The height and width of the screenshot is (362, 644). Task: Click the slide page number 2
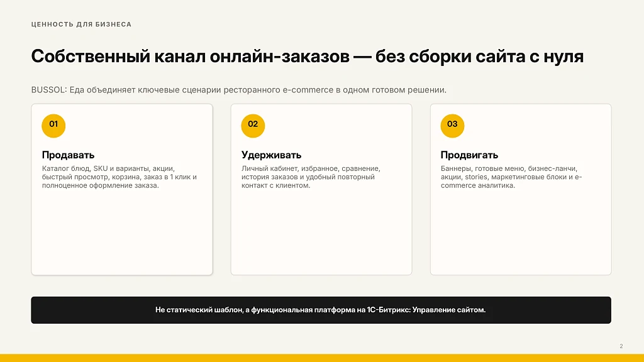(621, 346)
